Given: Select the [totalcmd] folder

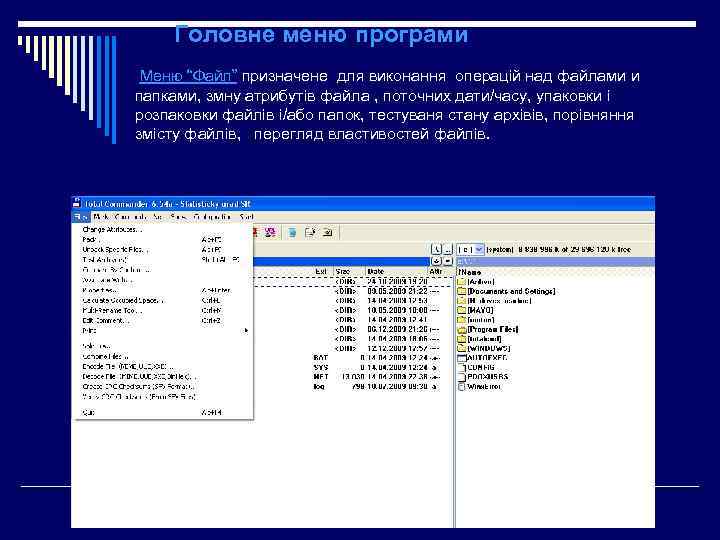Looking at the screenshot, I should (480, 339).
